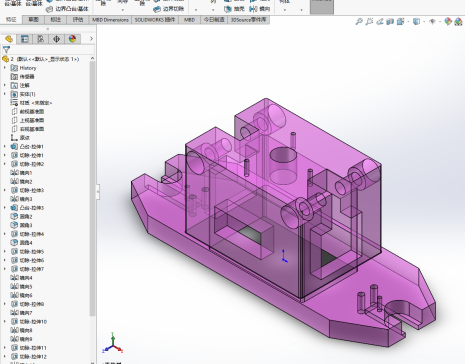
Task: Select the part root node in tree
Action: (x=41, y=59)
